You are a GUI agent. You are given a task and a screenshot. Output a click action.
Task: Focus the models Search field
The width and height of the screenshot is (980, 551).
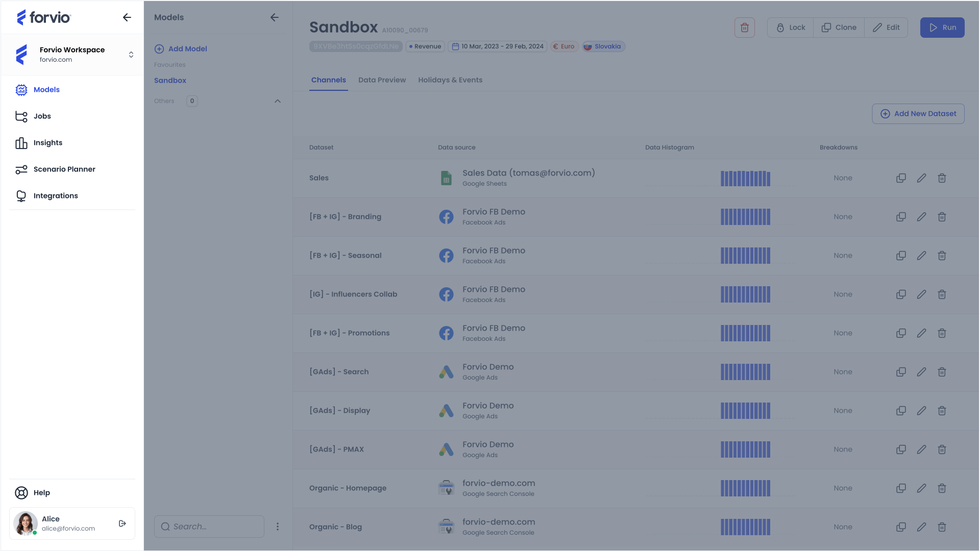pos(209,527)
